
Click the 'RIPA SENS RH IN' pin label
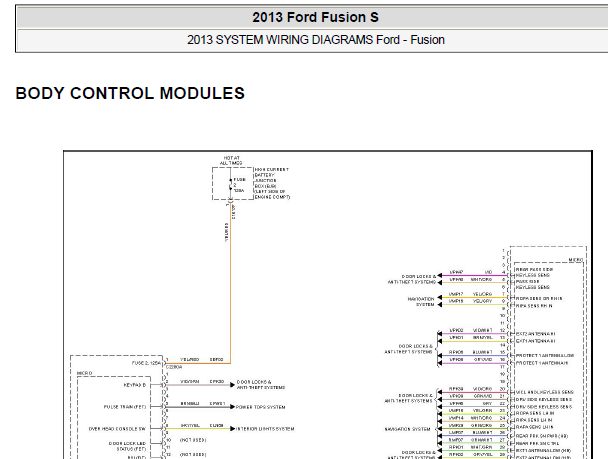tap(534, 306)
